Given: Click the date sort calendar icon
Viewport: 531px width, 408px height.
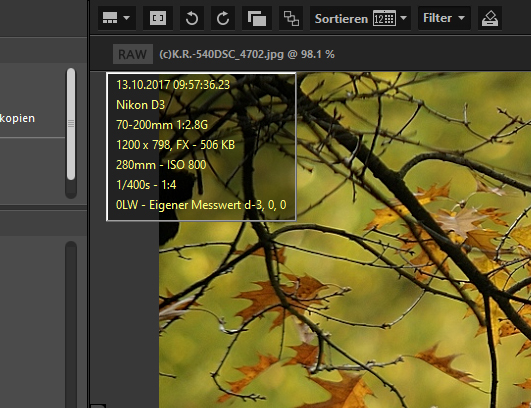Looking at the screenshot, I should [384, 18].
